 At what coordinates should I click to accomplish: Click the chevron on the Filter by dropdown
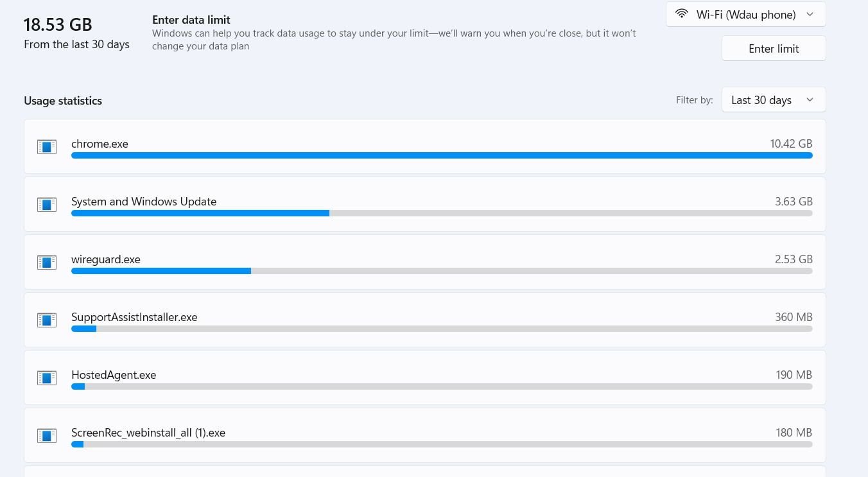810,100
